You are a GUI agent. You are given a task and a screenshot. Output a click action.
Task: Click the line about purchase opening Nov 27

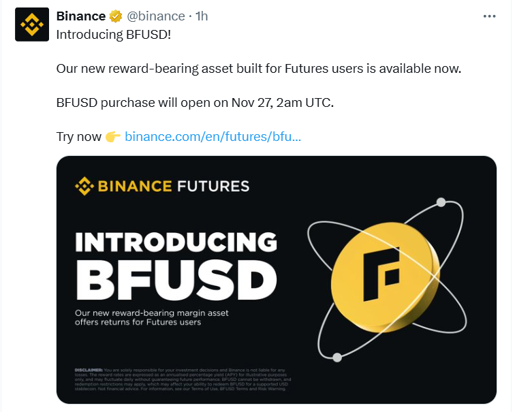coord(195,102)
